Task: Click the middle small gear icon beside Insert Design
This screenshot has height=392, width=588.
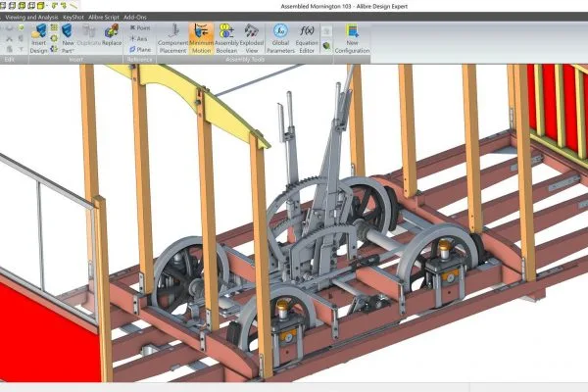Action: pyautogui.click(x=54, y=38)
